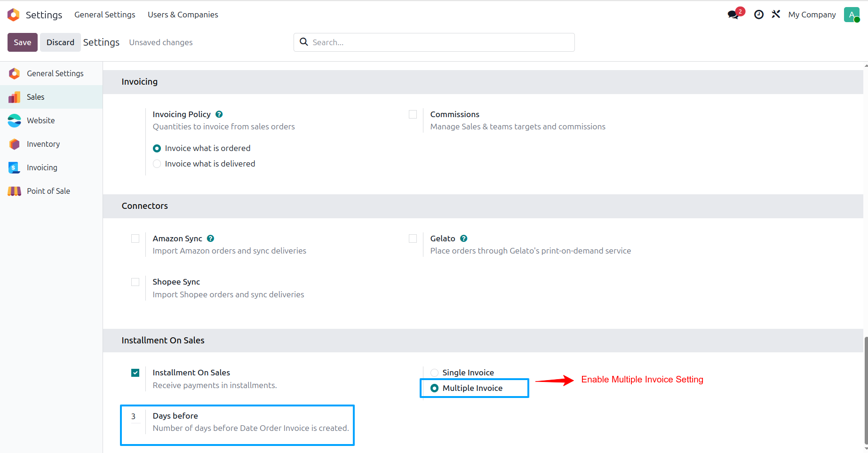
Task: Open the developer tools wrench icon
Action: (x=776, y=15)
